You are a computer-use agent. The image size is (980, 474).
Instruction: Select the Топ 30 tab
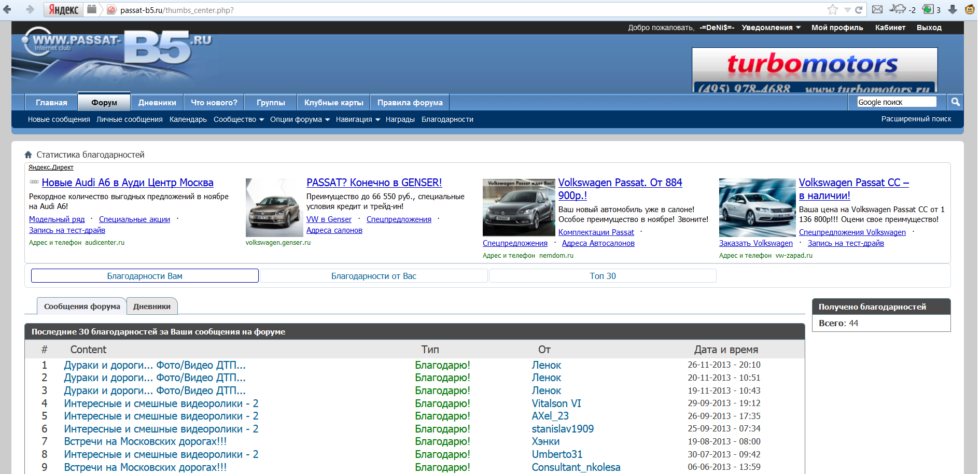(603, 276)
